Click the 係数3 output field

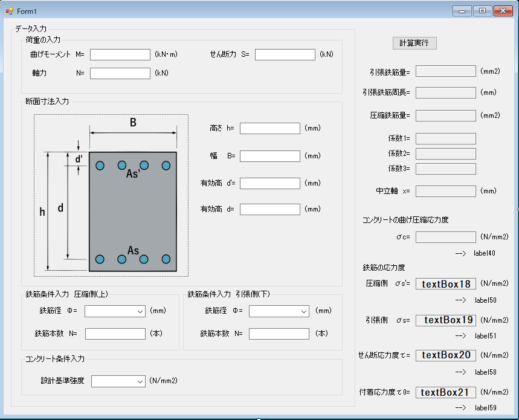[446, 169]
